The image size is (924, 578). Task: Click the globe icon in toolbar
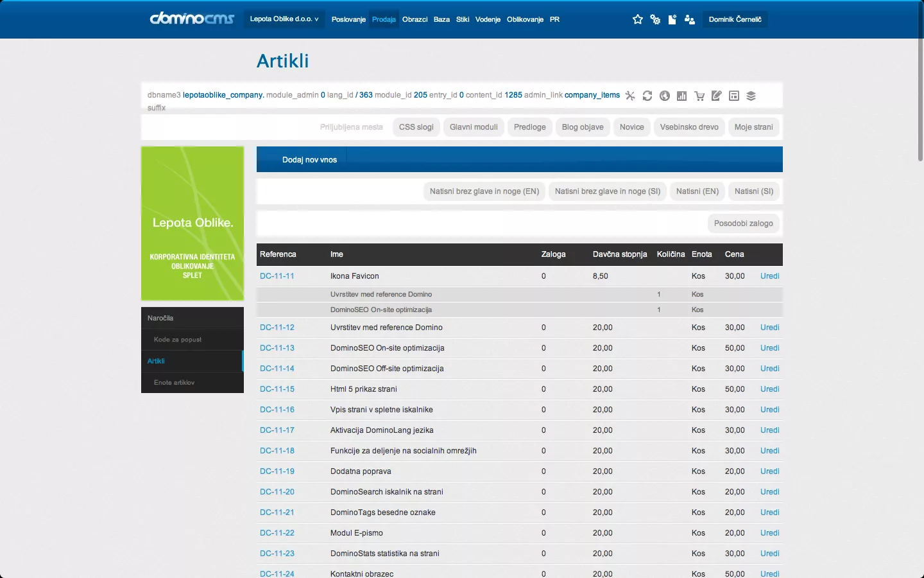665,96
